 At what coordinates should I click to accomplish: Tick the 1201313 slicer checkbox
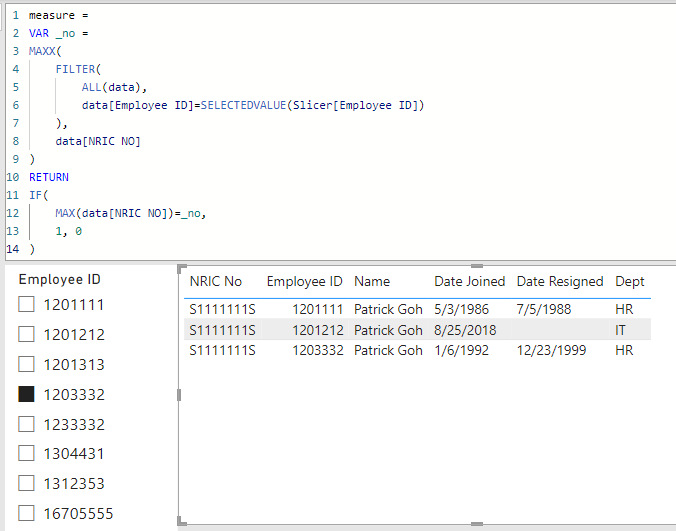pyautogui.click(x=26, y=364)
